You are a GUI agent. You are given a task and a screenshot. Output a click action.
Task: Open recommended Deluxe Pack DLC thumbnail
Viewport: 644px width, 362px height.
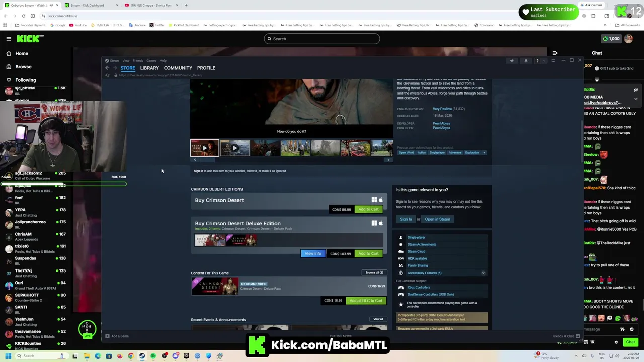click(x=215, y=286)
